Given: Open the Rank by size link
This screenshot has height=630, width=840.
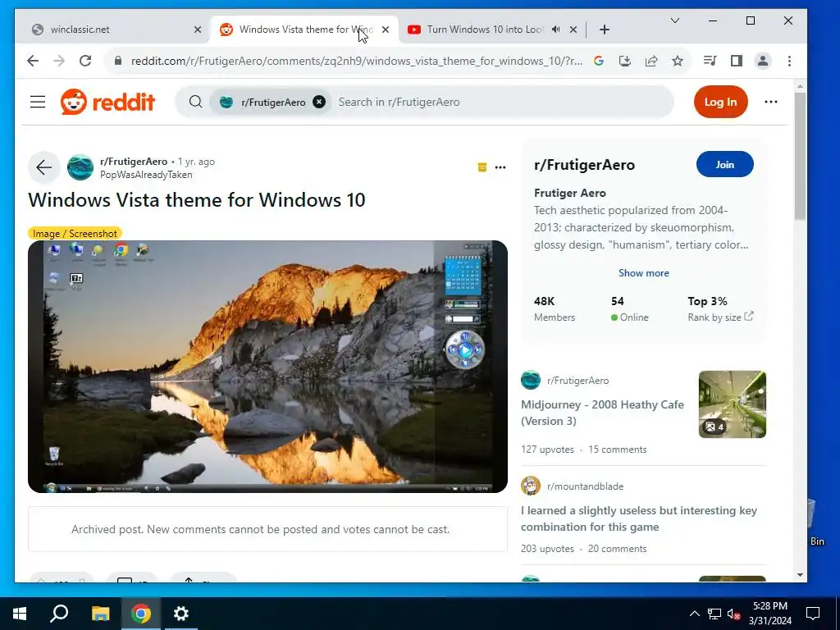Looking at the screenshot, I should click(x=720, y=317).
